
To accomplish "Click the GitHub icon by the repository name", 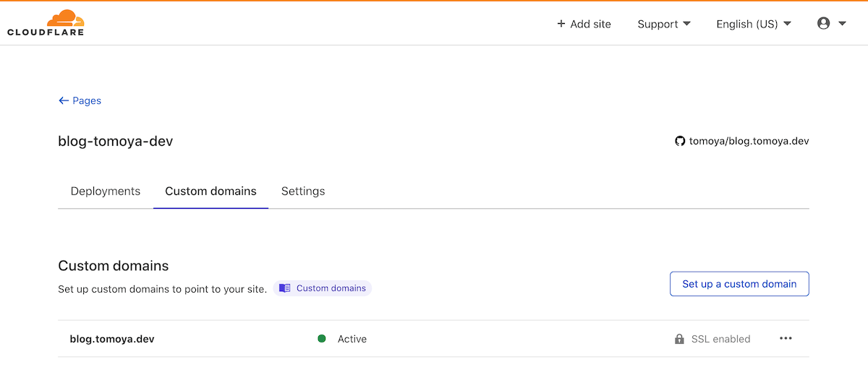I will click(680, 141).
